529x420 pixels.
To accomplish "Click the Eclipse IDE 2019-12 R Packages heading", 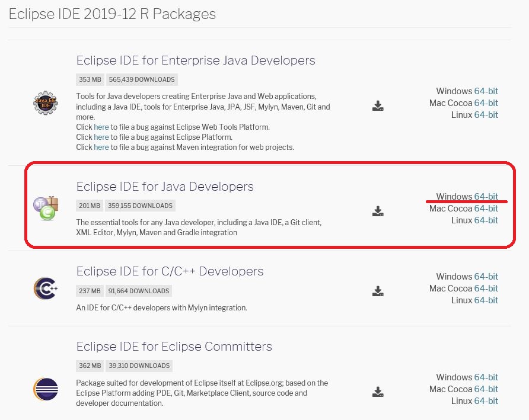I will click(x=112, y=14).
